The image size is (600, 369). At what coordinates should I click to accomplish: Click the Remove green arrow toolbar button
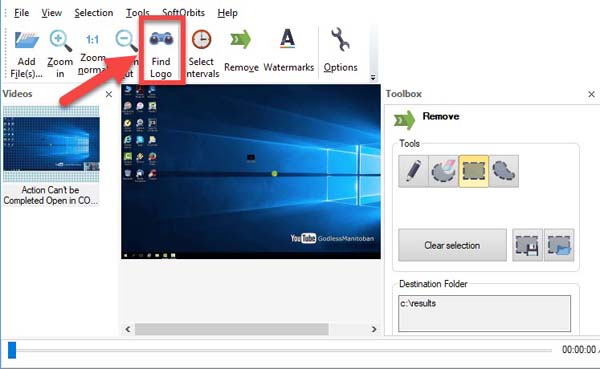(241, 39)
